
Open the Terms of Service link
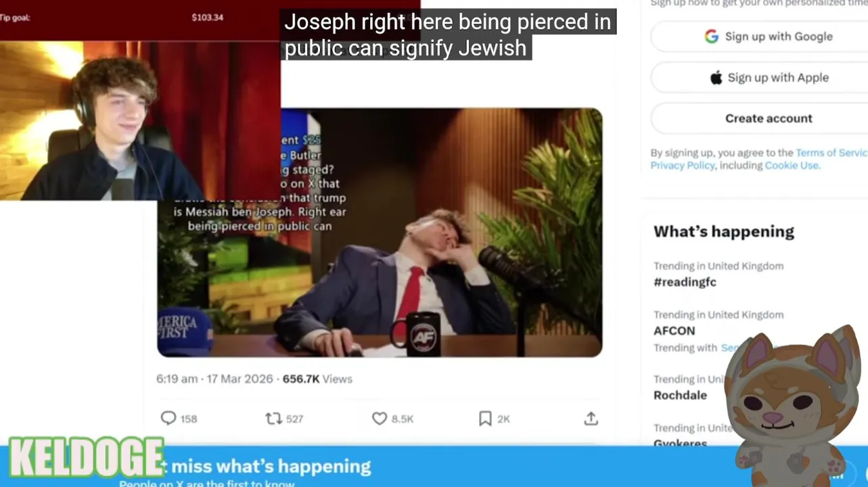coord(831,153)
